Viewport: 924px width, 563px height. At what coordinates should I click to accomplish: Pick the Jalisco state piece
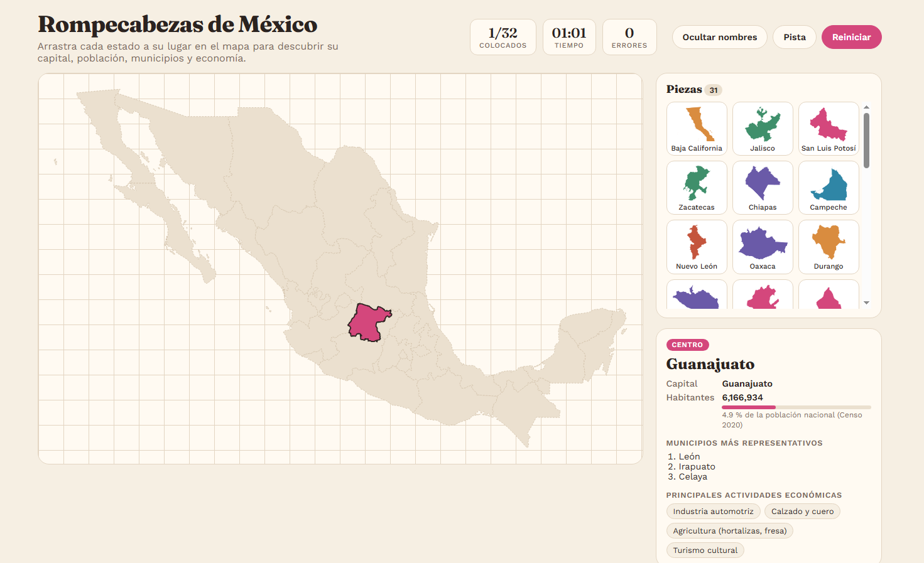pos(763,129)
